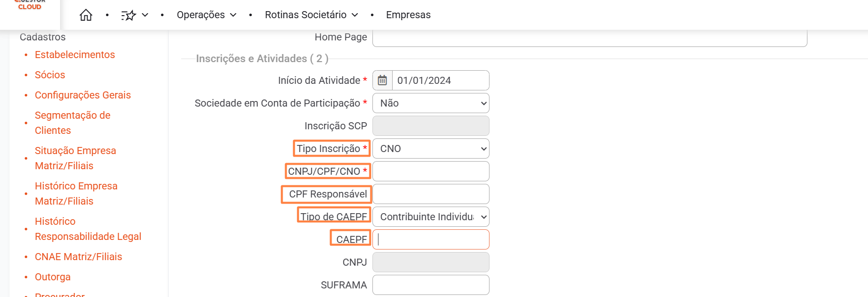This screenshot has height=297, width=868.
Task: Click the CNPJ/CPF/CNO input field
Action: [431, 171]
